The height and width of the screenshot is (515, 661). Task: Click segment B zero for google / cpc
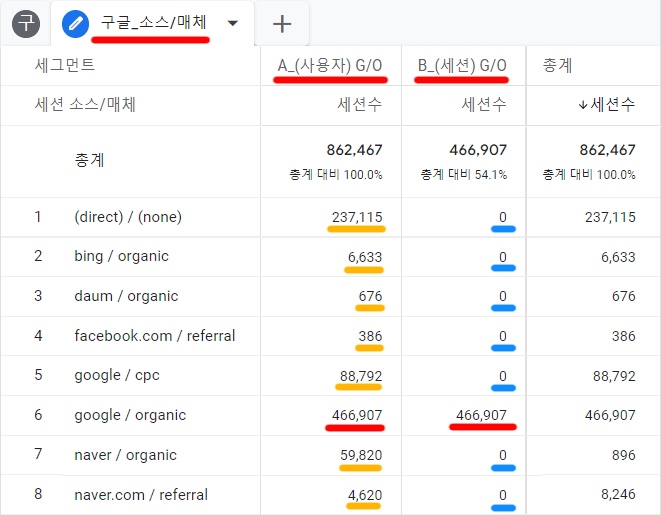[x=502, y=376]
